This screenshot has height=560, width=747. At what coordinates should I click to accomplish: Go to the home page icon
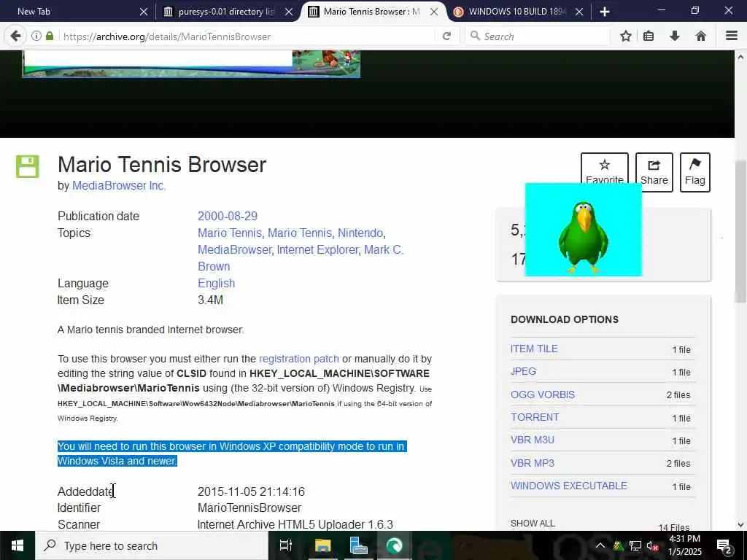click(x=701, y=36)
